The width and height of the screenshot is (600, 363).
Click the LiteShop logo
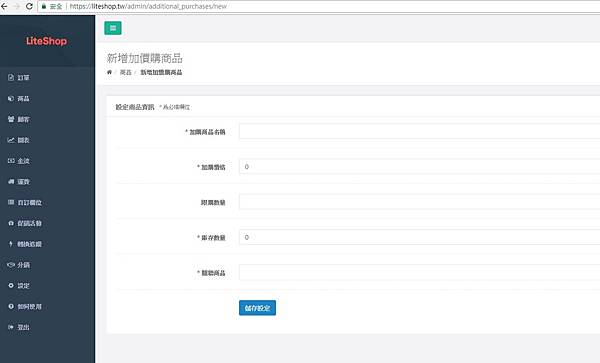[46, 41]
